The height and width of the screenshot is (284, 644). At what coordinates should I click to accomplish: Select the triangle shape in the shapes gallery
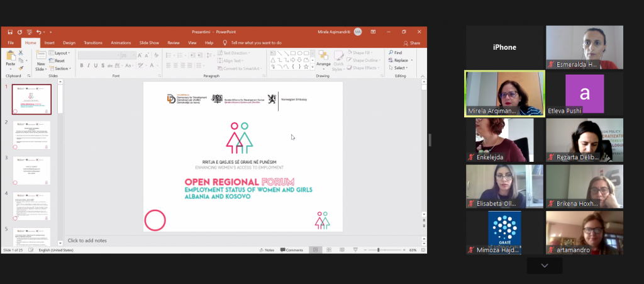pos(273,60)
